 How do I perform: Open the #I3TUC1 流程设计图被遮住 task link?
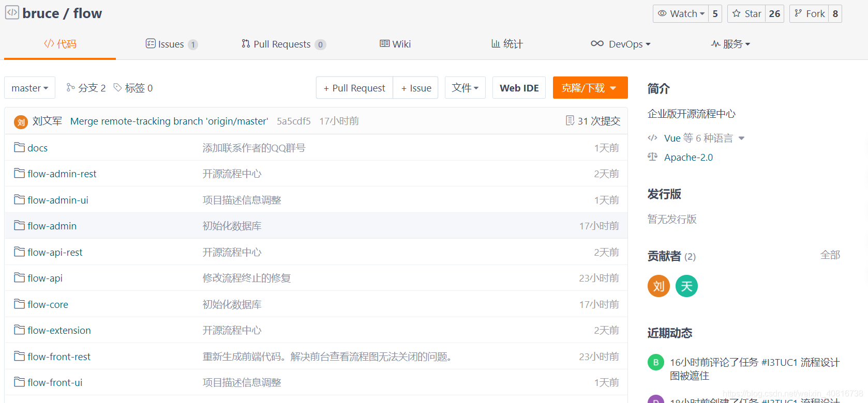(755, 369)
